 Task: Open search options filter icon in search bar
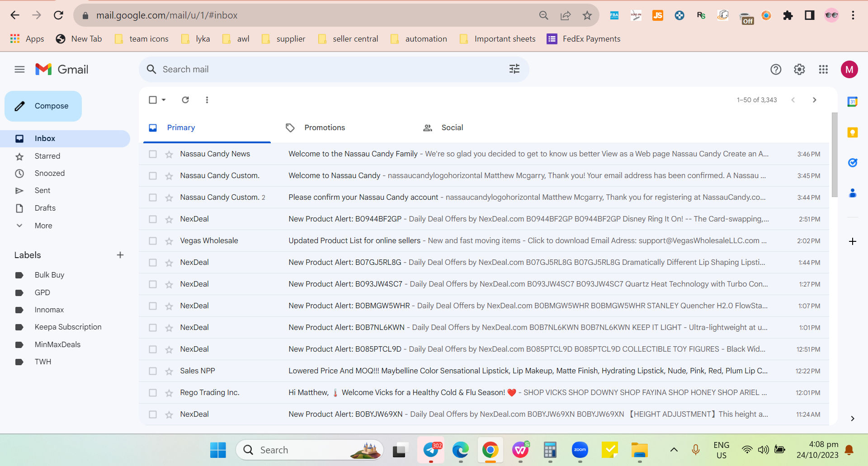tap(514, 69)
